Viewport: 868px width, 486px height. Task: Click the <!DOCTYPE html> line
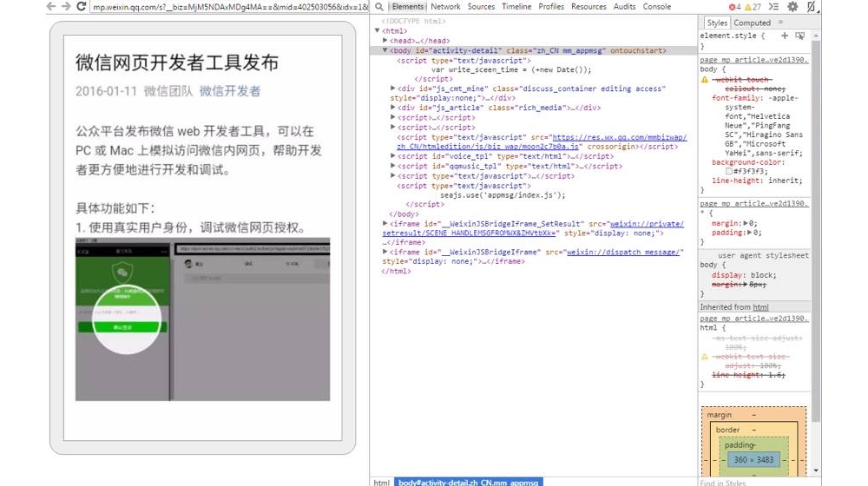(413, 21)
